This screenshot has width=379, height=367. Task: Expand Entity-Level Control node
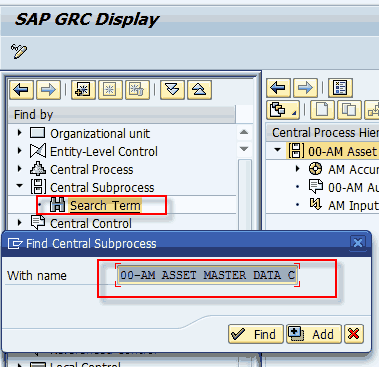pos(19,151)
